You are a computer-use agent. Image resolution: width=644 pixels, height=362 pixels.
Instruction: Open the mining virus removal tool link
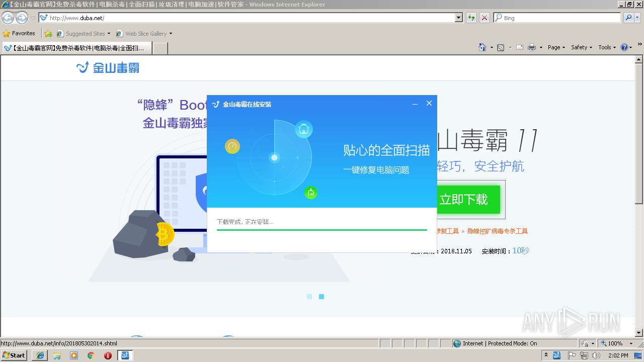pyautogui.click(x=497, y=231)
